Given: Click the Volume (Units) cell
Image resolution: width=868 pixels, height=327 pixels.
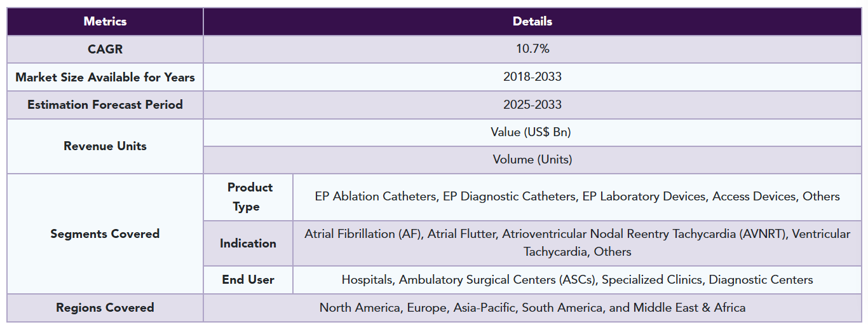Looking at the screenshot, I should pyautogui.click(x=532, y=160).
